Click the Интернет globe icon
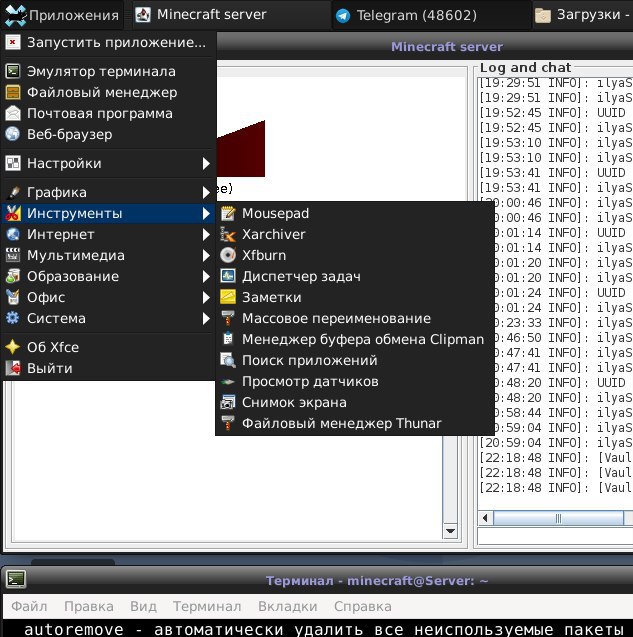 13,234
